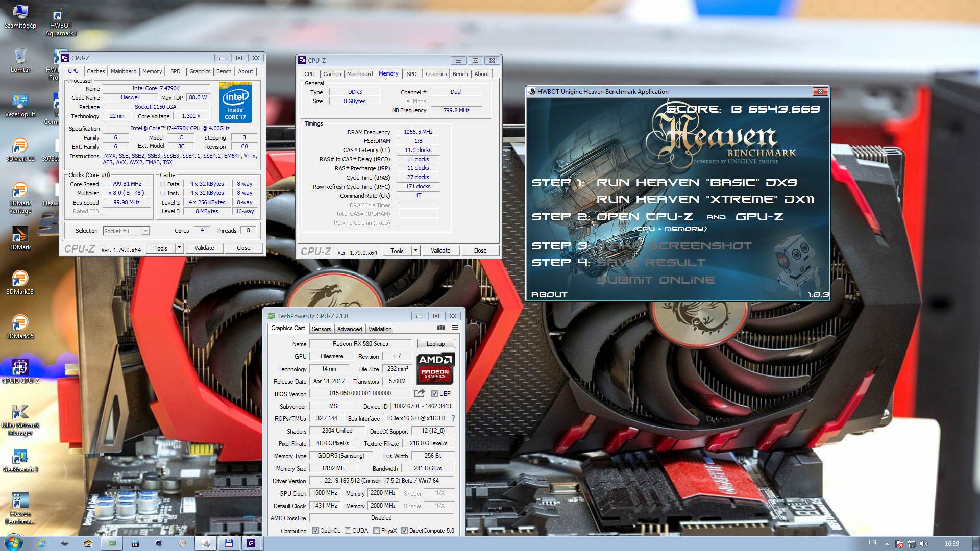980x551 pixels.
Task: Switch to the Sensors tab in GPU-Z
Action: tap(321, 329)
